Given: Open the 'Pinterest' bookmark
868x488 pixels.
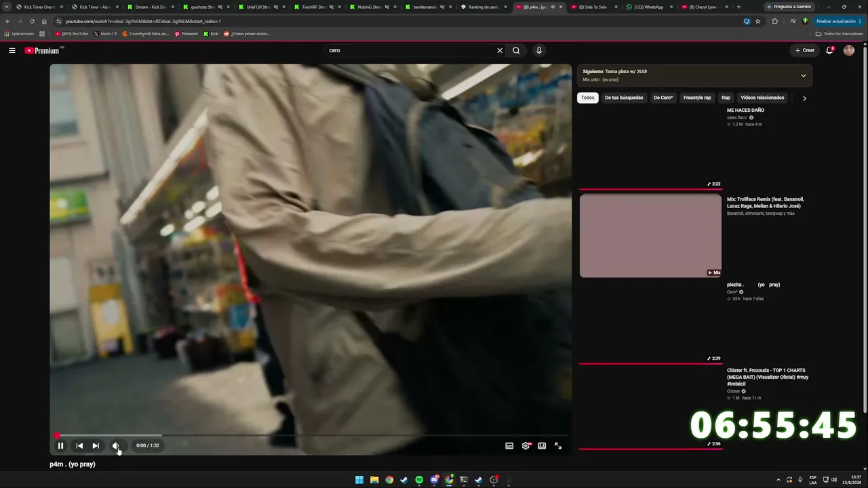Looking at the screenshot, I should click(x=186, y=33).
